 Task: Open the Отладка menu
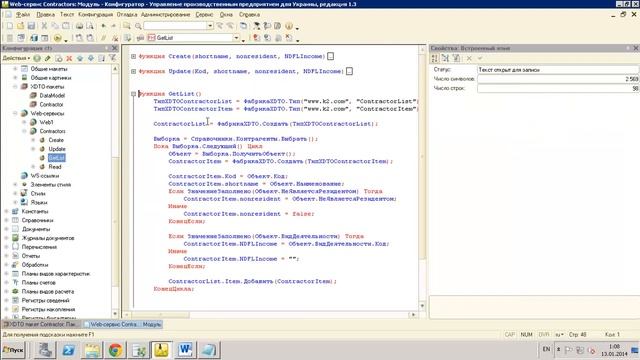click(x=127, y=15)
